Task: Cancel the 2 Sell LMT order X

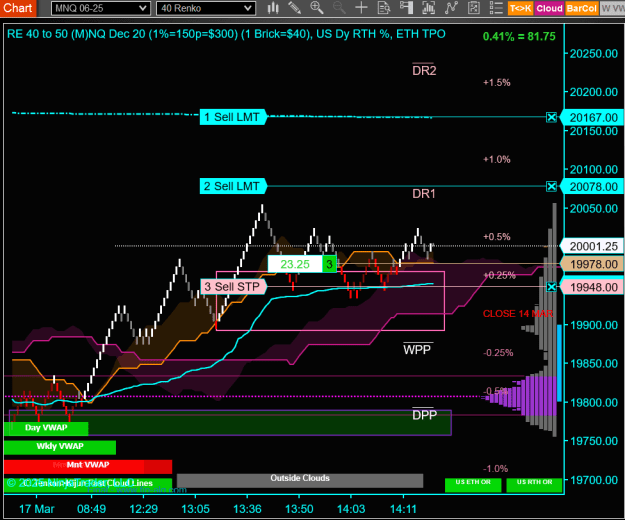Action: coord(551,186)
